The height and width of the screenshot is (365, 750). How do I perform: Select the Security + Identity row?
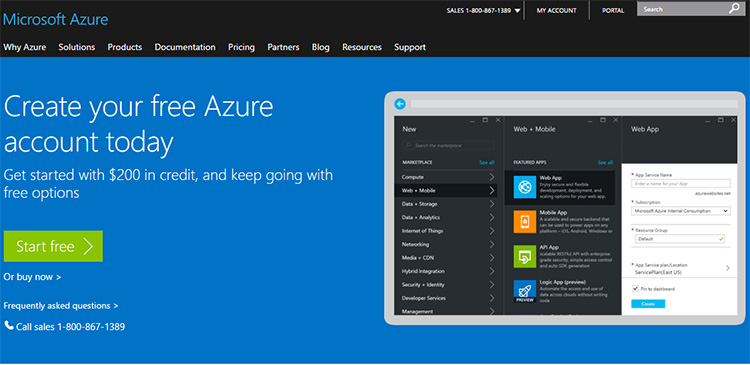pyautogui.click(x=446, y=284)
